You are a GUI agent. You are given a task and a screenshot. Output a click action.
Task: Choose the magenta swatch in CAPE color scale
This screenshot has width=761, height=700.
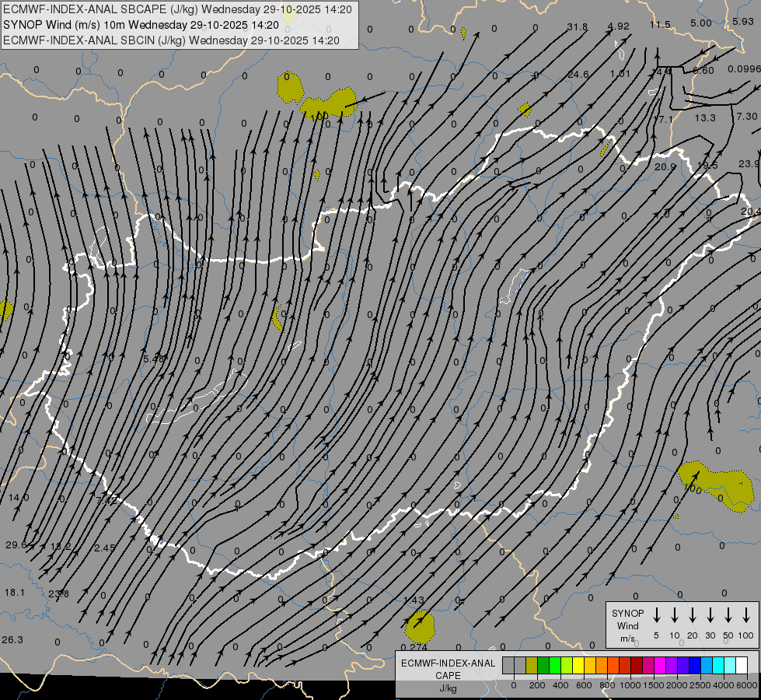(660, 665)
